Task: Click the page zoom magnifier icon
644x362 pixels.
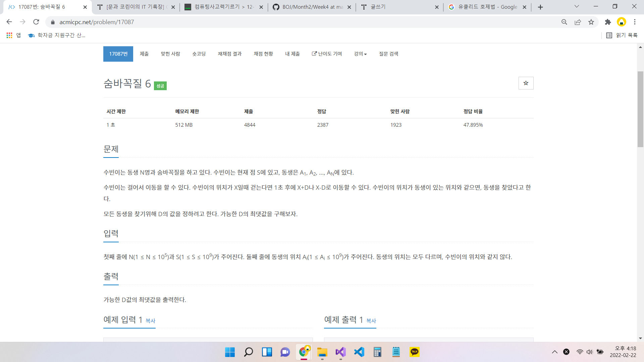Action: click(564, 22)
